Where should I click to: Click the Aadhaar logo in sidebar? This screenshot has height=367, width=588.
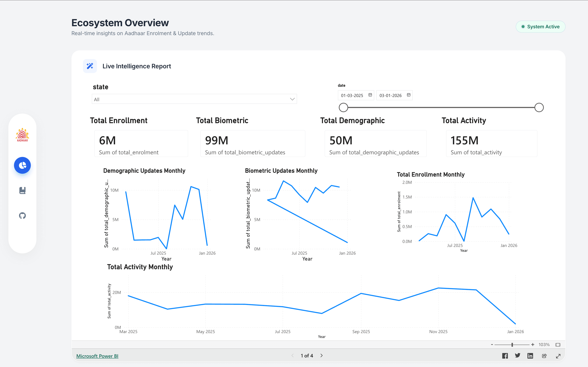(x=22, y=135)
